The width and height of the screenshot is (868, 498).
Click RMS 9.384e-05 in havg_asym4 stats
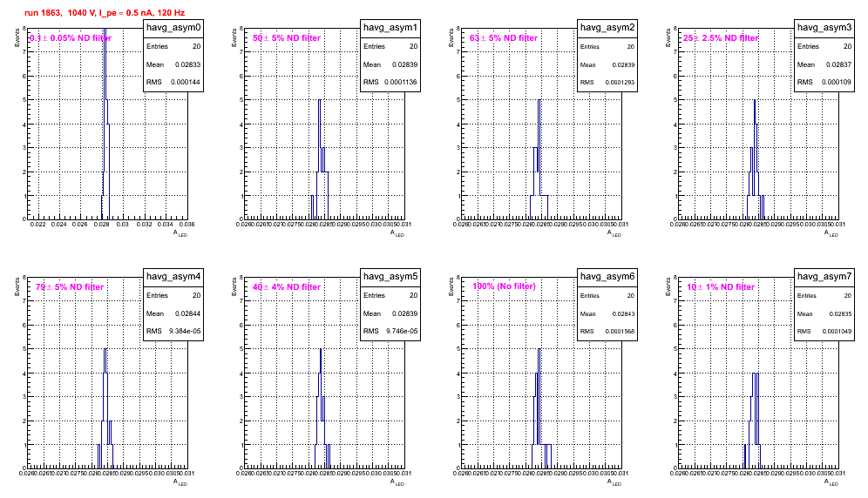click(x=173, y=332)
